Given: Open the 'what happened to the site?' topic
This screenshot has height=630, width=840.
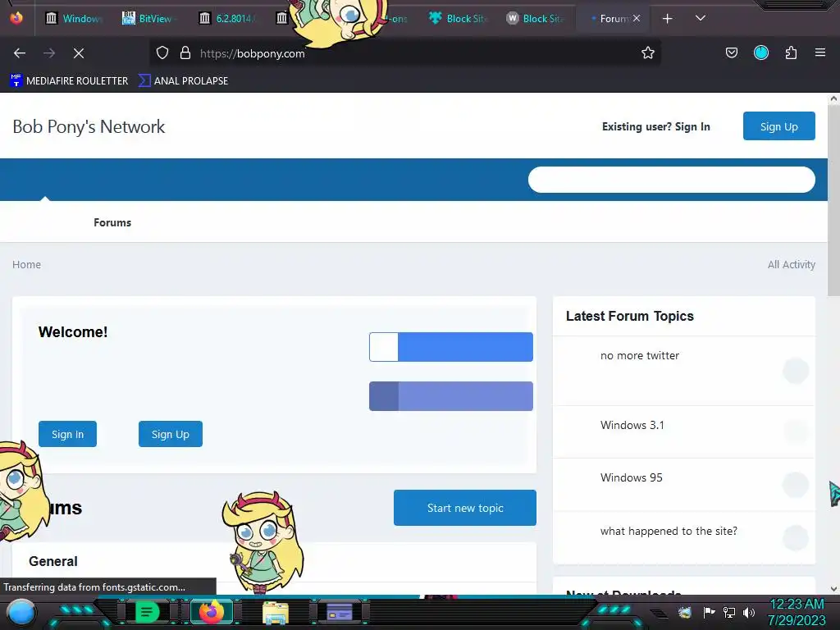Looking at the screenshot, I should pos(669,531).
